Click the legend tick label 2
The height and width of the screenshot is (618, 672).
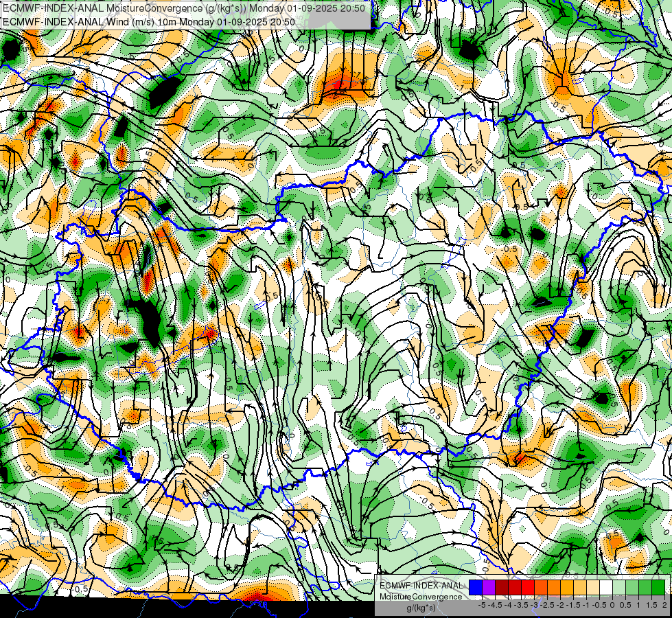tap(664, 605)
